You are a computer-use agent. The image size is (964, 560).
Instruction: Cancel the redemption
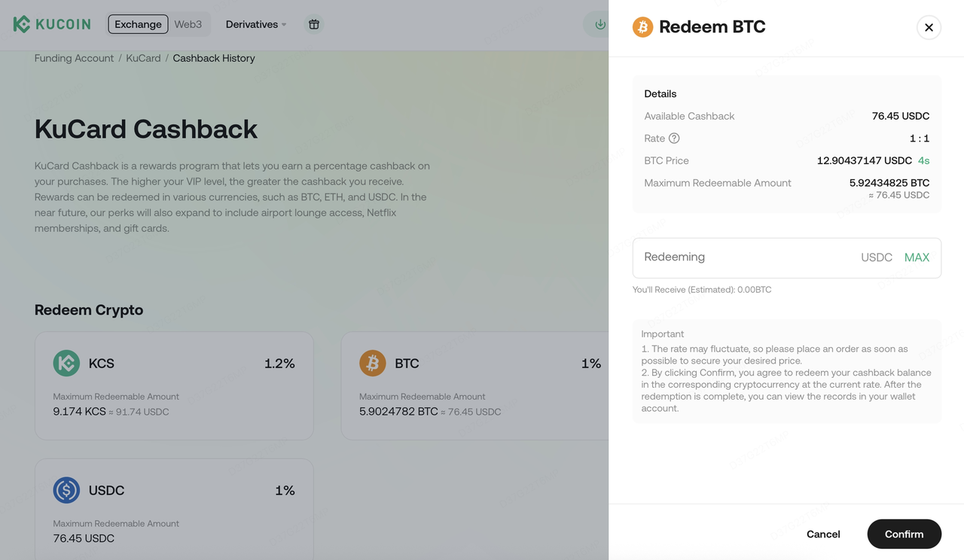click(823, 534)
